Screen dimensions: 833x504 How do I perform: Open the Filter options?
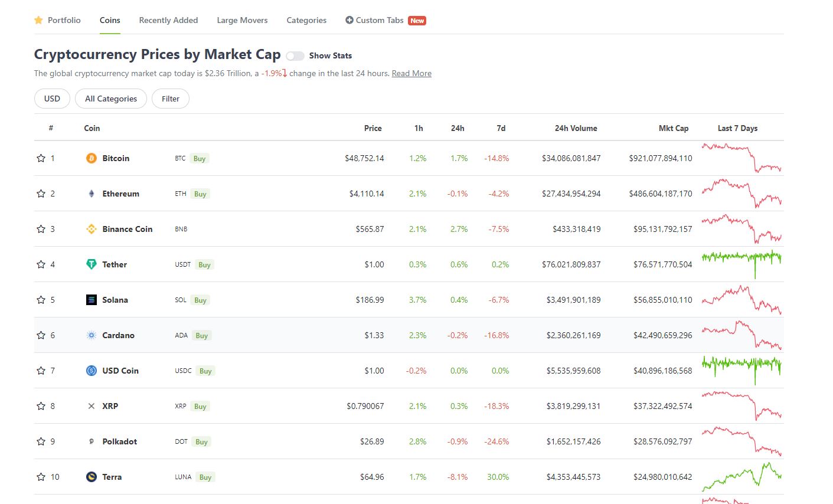[x=171, y=99]
